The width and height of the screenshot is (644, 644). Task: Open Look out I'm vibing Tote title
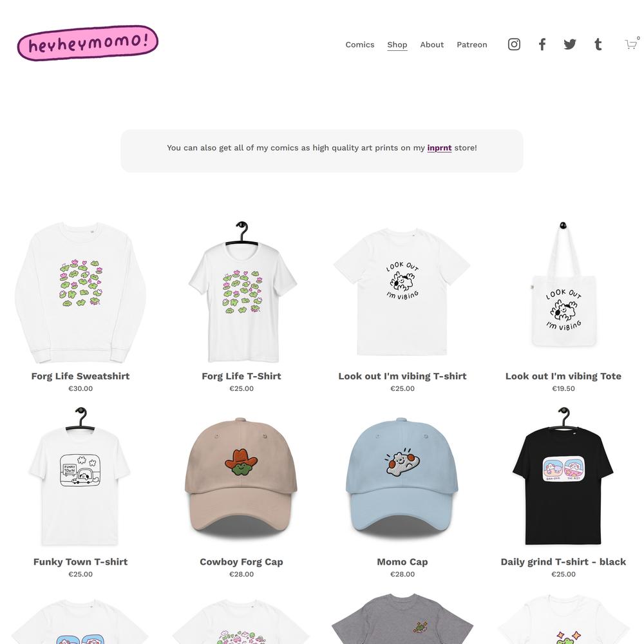coord(563,376)
